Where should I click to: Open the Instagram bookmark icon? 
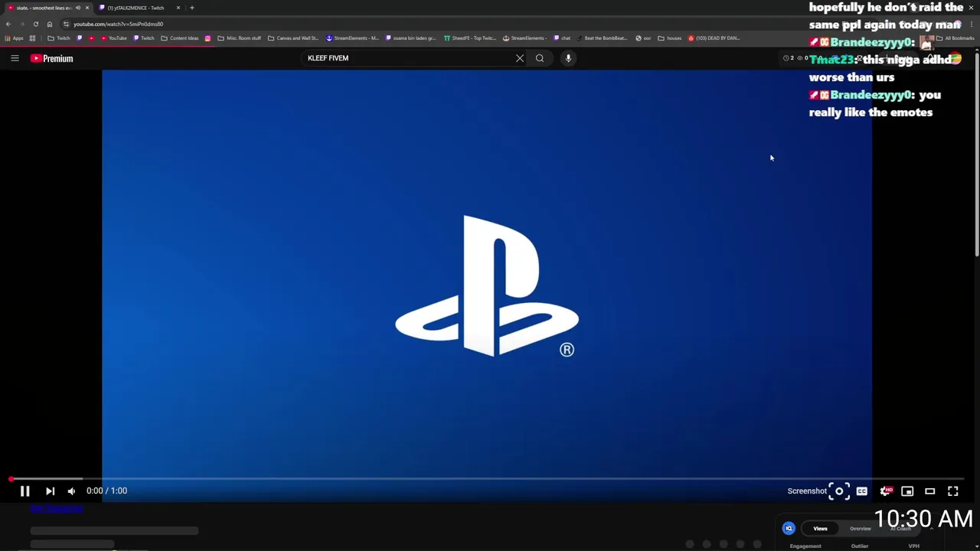tap(207, 38)
